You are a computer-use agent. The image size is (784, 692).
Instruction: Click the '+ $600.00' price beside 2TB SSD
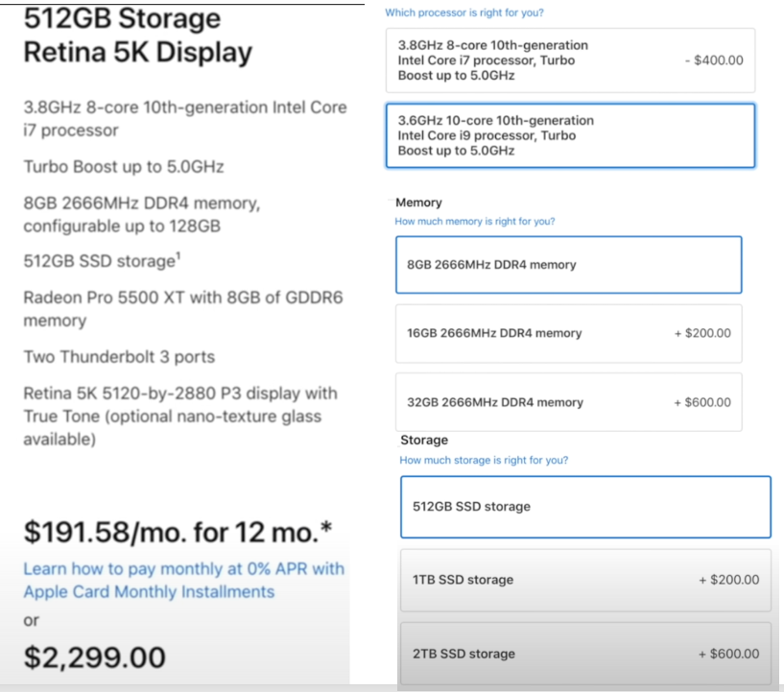click(x=729, y=654)
